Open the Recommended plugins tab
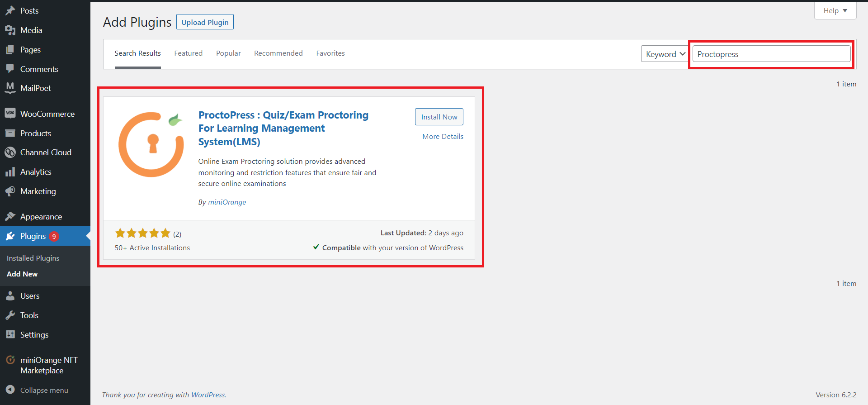 (278, 53)
